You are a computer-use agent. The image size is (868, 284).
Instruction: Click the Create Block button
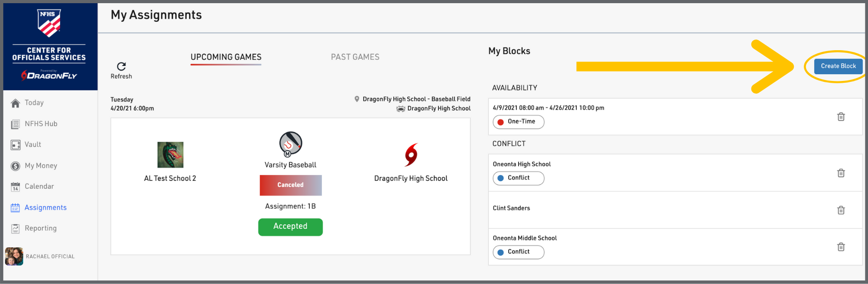click(x=838, y=66)
